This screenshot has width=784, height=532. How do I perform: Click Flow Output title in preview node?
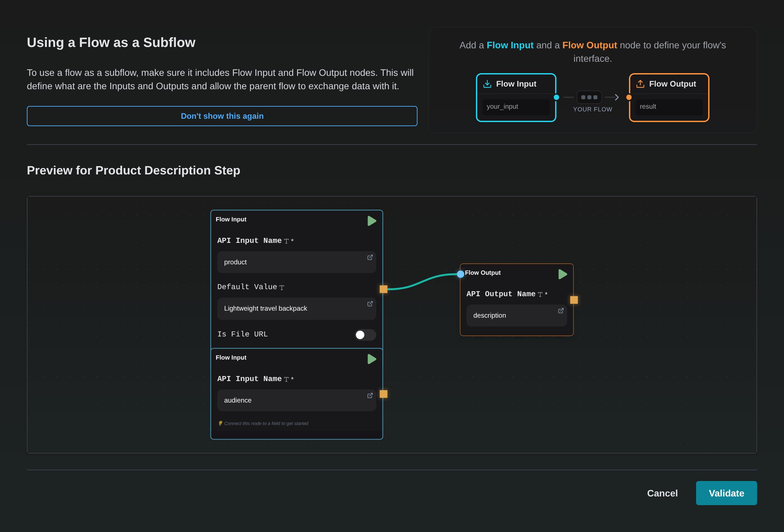tap(483, 273)
